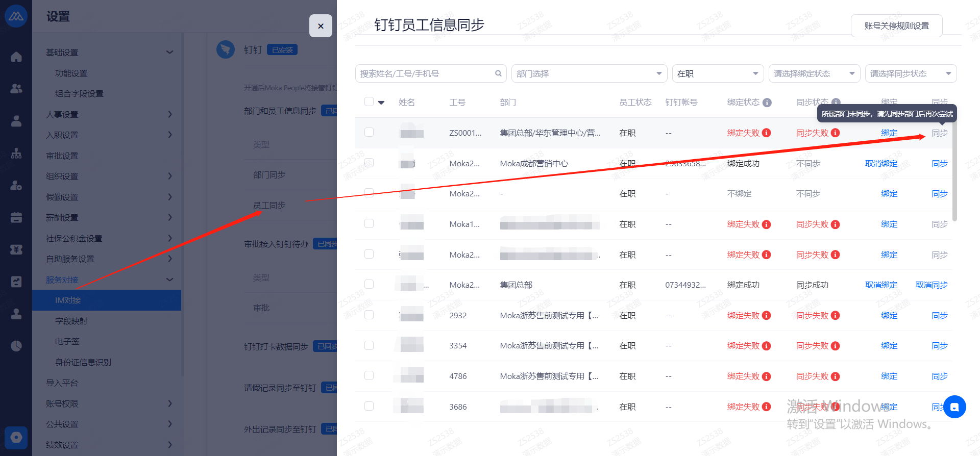Image resolution: width=980 pixels, height=456 pixels.
Task: Open the home icon in sidebar
Action: [16, 57]
